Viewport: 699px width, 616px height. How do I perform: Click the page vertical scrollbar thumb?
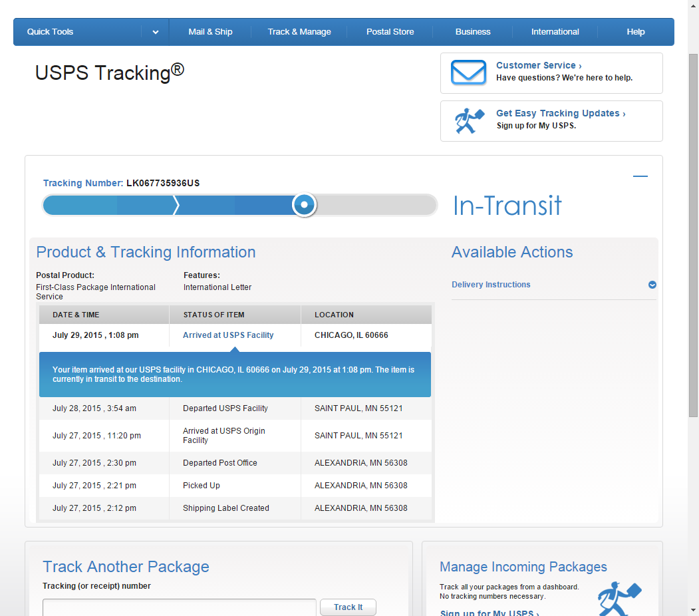coord(693,235)
